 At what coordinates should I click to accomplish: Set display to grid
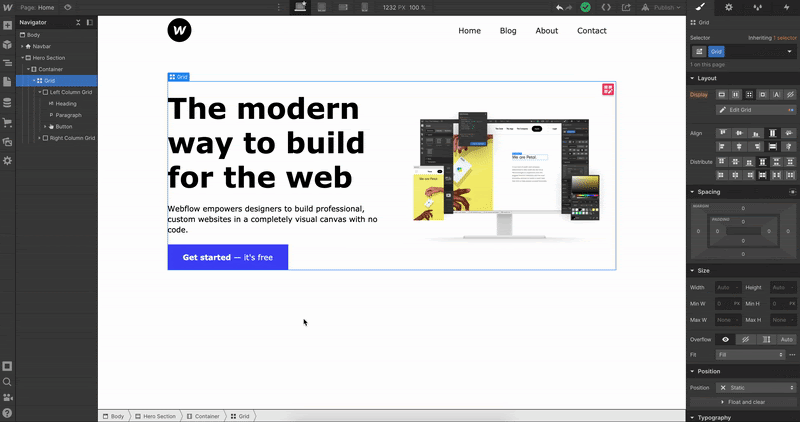(749, 94)
